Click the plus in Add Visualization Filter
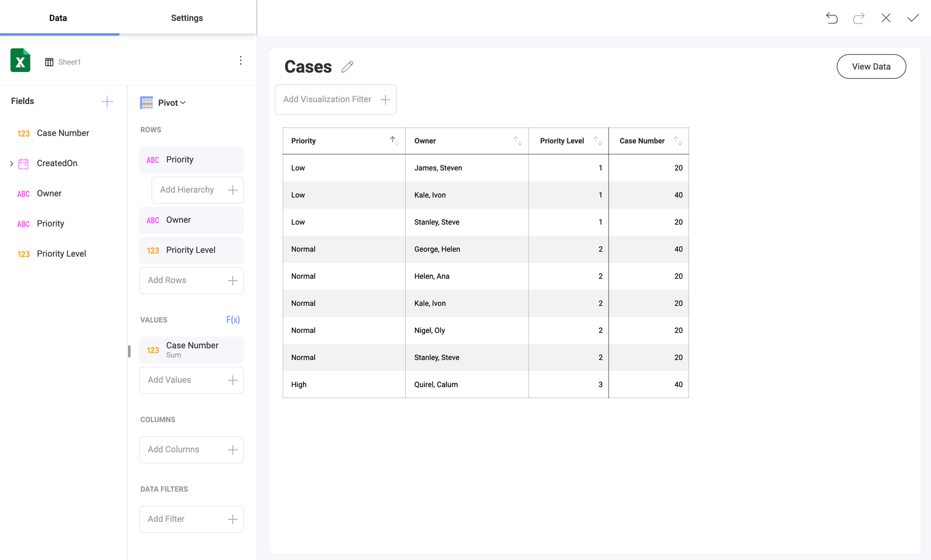The image size is (931, 560). 385,100
